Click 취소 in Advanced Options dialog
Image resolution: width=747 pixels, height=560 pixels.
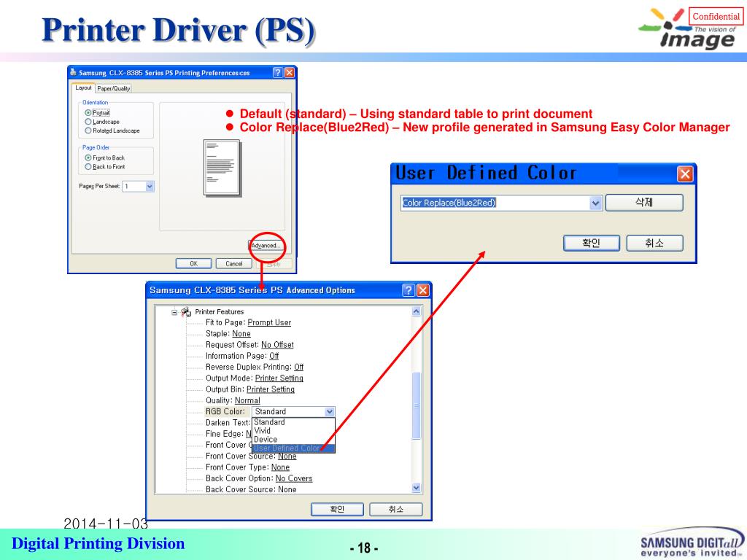click(396, 510)
